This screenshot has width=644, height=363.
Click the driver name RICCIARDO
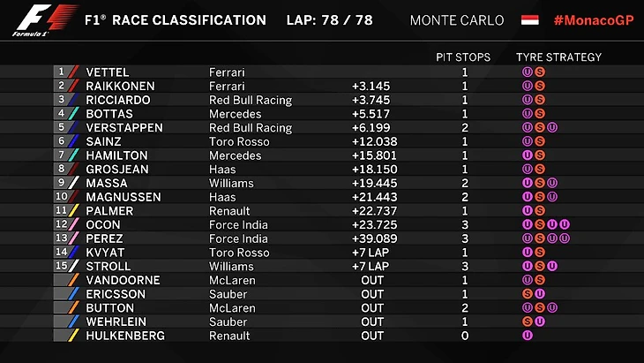tap(117, 100)
